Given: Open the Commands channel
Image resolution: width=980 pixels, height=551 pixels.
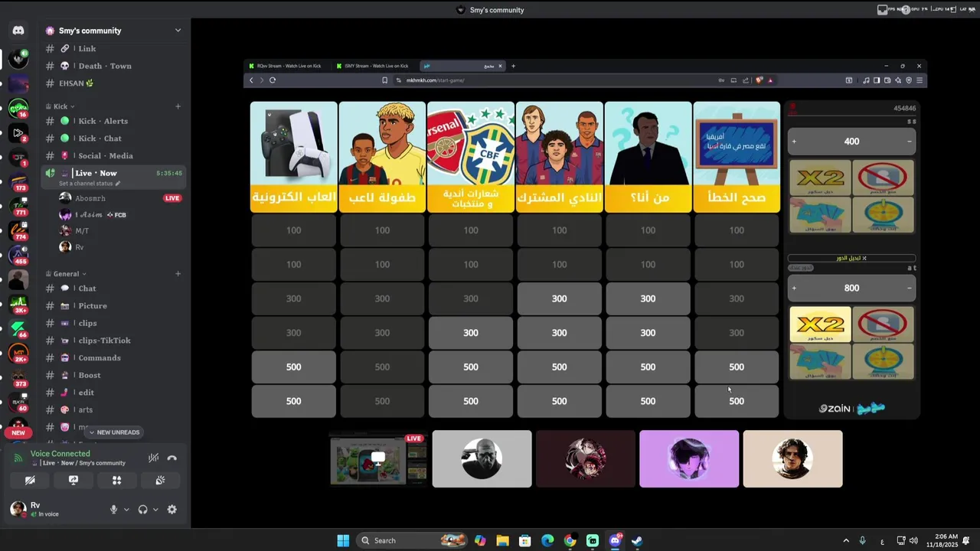Looking at the screenshot, I should pyautogui.click(x=113, y=358).
